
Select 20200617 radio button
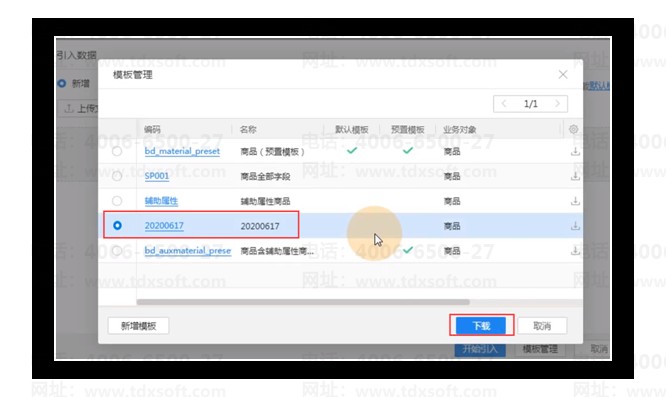point(117,225)
